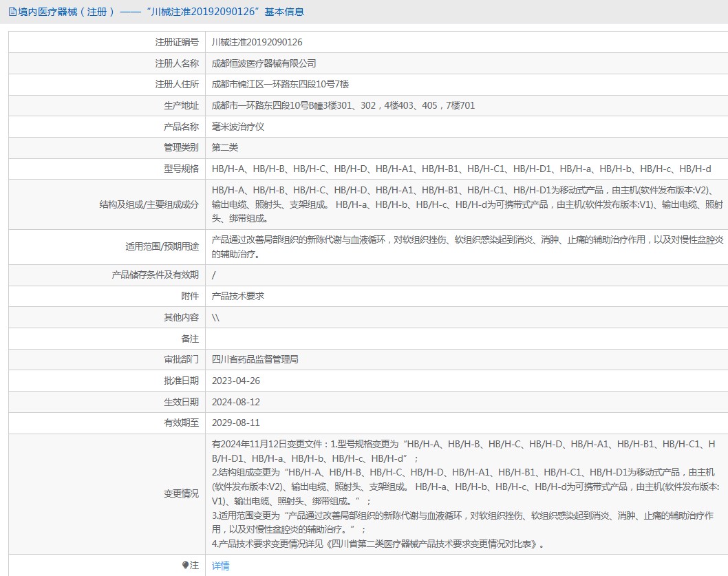Click the 审批部门 label
Image resolution: width=728 pixels, height=576 pixels.
click(x=181, y=359)
